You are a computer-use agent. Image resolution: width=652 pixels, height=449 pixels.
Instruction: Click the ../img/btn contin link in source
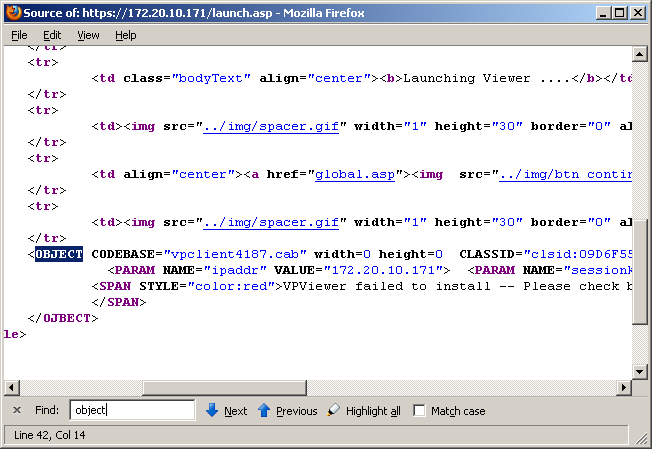[567, 174]
